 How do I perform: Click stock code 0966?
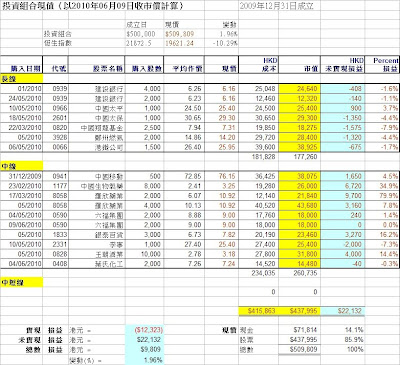click(60, 108)
